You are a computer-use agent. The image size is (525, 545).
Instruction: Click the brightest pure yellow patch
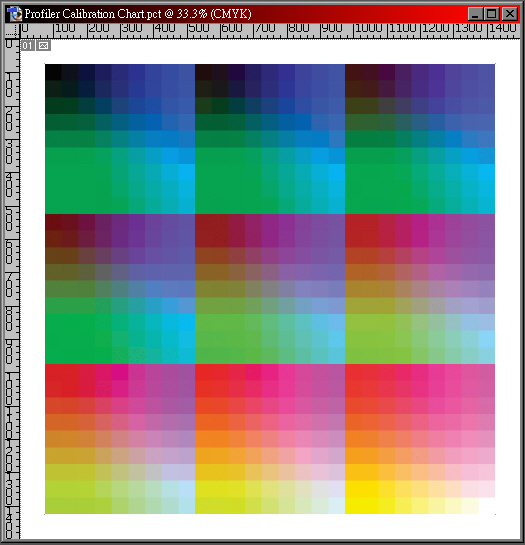pos(362,505)
